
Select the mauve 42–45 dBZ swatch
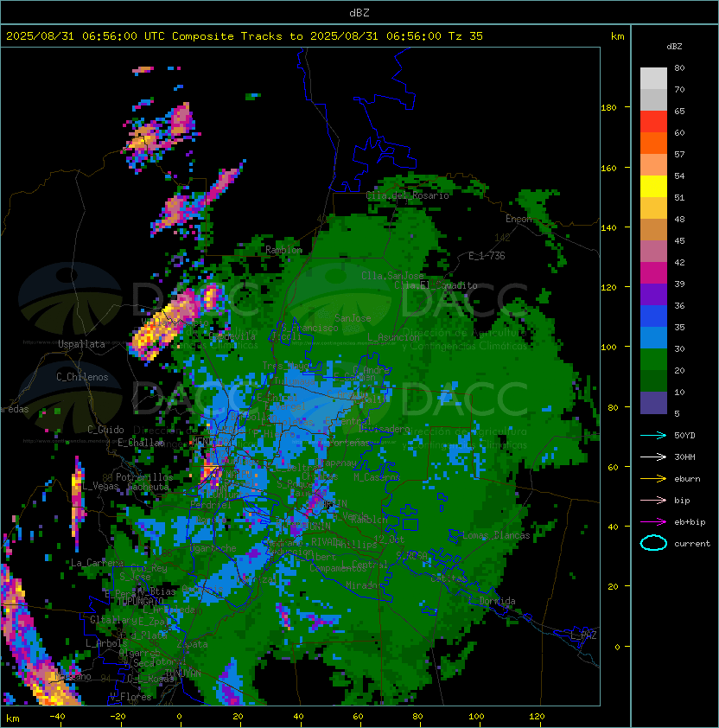[x=653, y=251]
